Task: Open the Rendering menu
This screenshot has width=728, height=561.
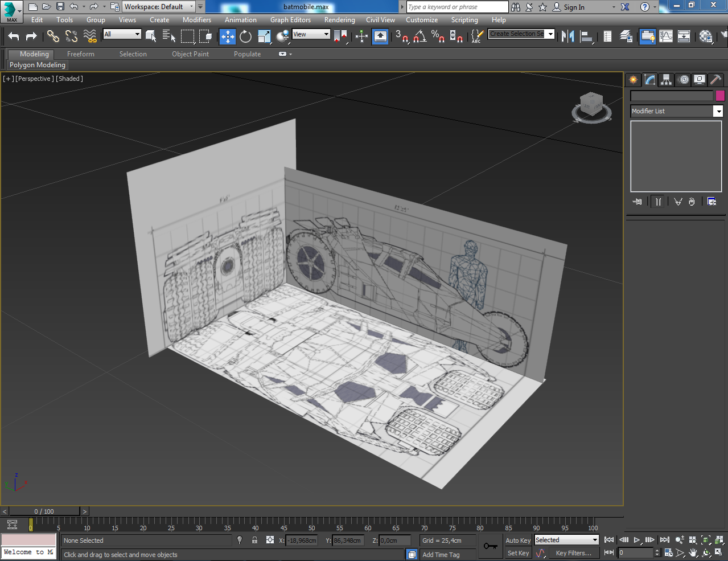Action: click(x=340, y=20)
